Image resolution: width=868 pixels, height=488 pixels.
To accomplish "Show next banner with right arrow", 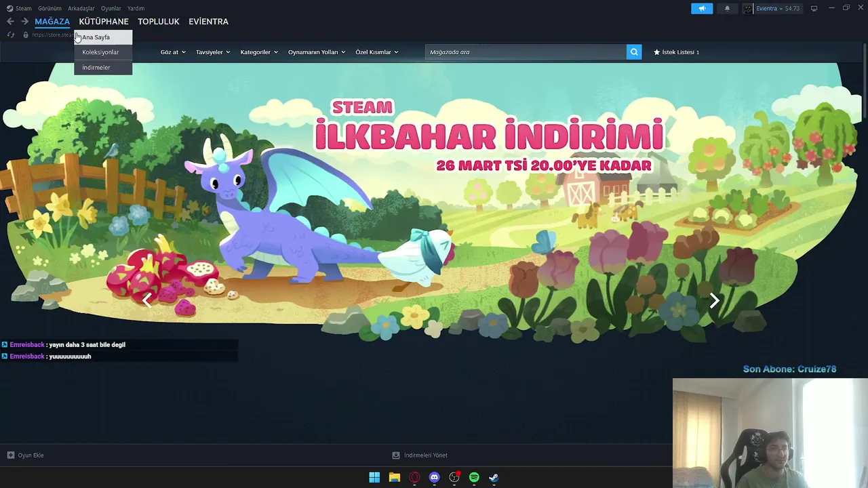I will [x=714, y=300].
